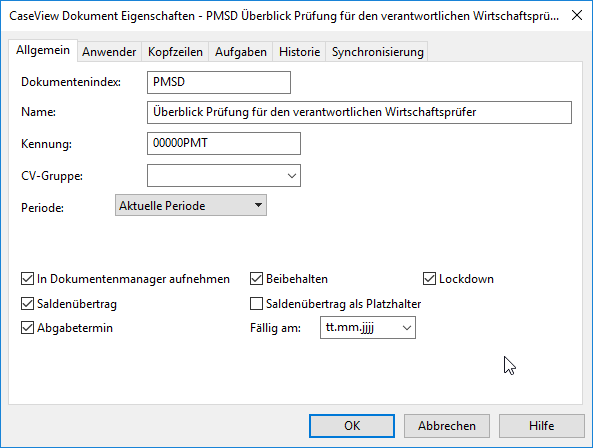Open the Kopfzeilen tab

pos(175,52)
